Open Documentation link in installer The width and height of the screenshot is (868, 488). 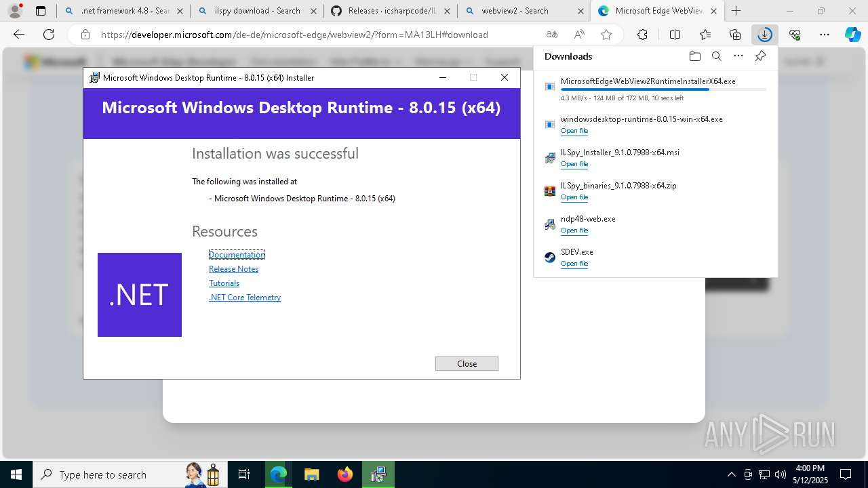click(x=237, y=255)
